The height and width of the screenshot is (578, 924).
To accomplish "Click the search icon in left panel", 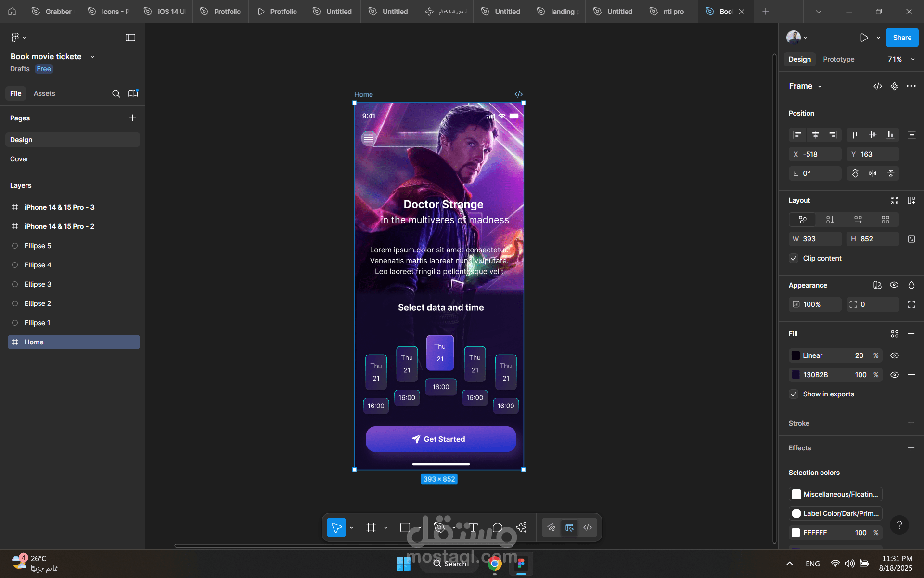I will pyautogui.click(x=116, y=93).
